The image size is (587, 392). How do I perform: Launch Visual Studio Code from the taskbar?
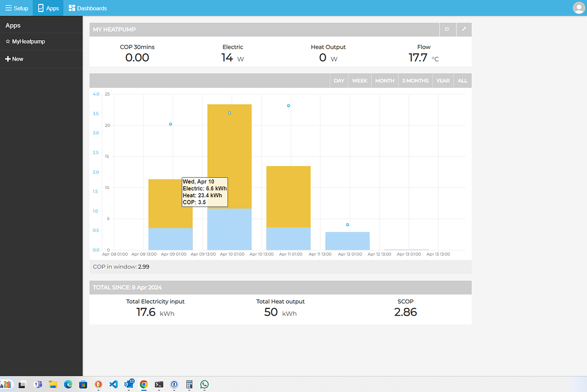[114, 385]
